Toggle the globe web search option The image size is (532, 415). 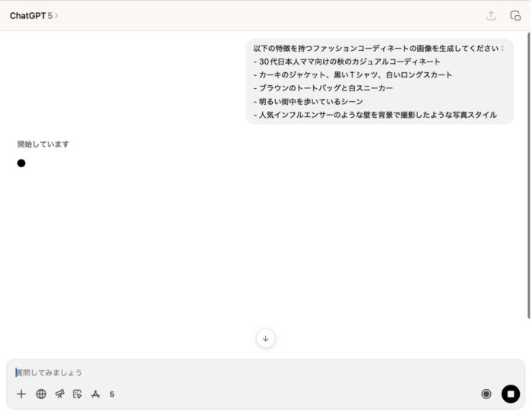pos(41,394)
